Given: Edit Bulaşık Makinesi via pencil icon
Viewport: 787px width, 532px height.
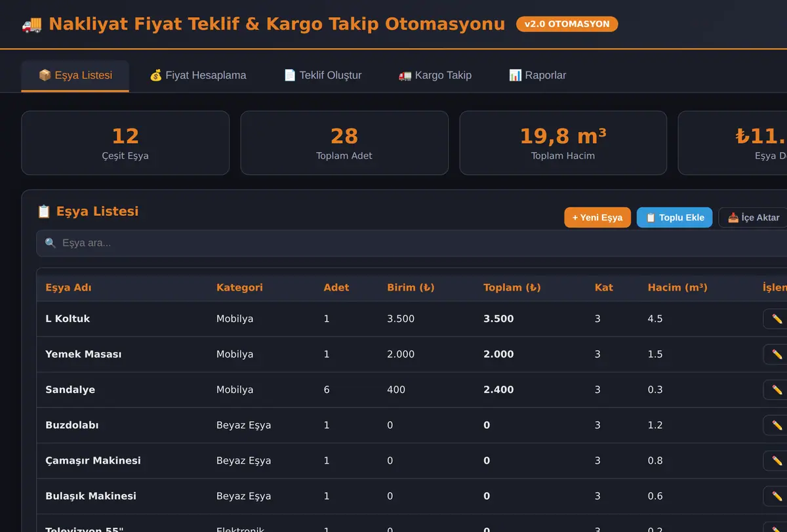Looking at the screenshot, I should tap(777, 496).
